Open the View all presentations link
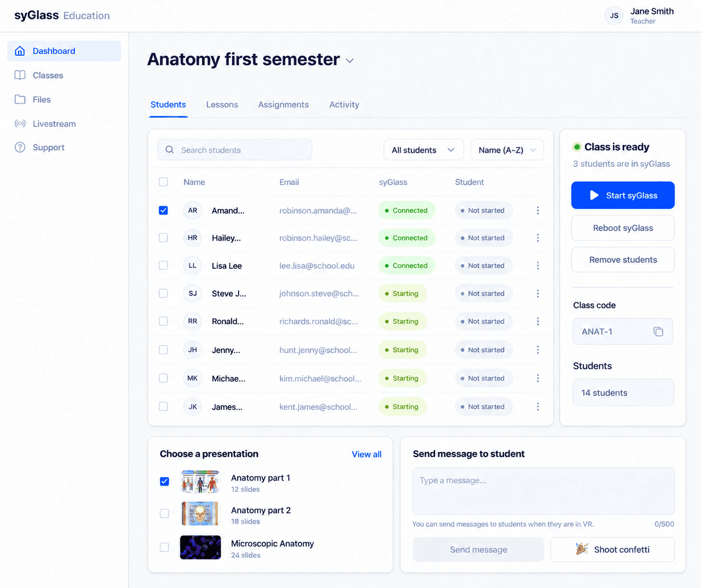Screen dimensions: 701x588 click(x=367, y=454)
